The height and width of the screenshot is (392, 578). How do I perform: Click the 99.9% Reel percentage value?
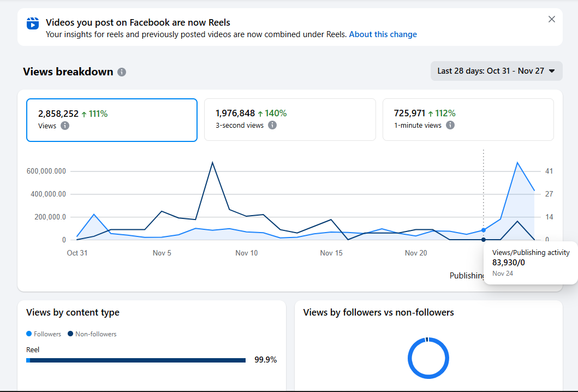tap(265, 360)
